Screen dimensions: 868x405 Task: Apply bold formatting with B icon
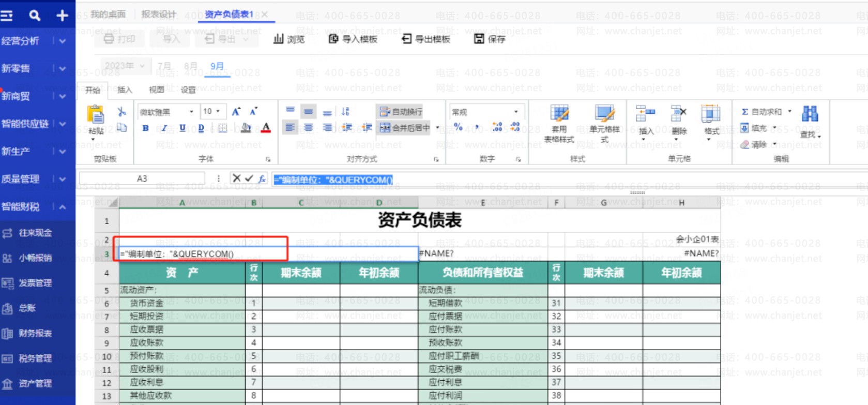(146, 128)
